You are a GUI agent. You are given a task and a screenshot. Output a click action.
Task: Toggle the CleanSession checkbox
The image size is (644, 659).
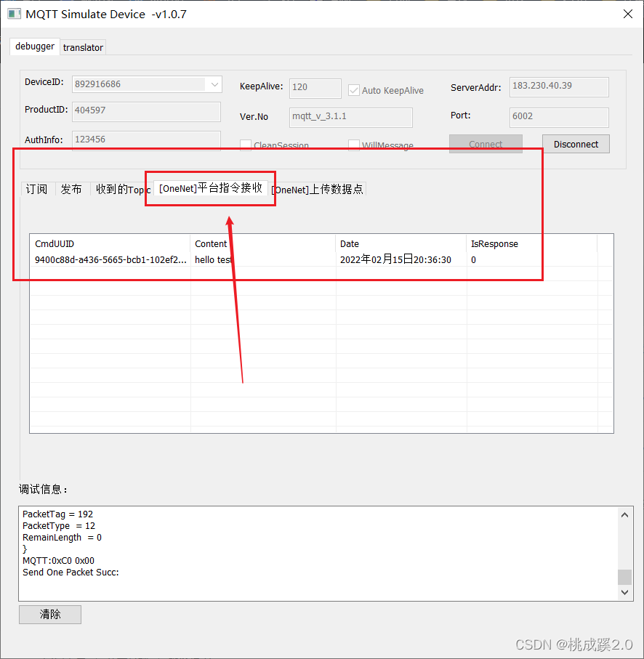click(246, 145)
